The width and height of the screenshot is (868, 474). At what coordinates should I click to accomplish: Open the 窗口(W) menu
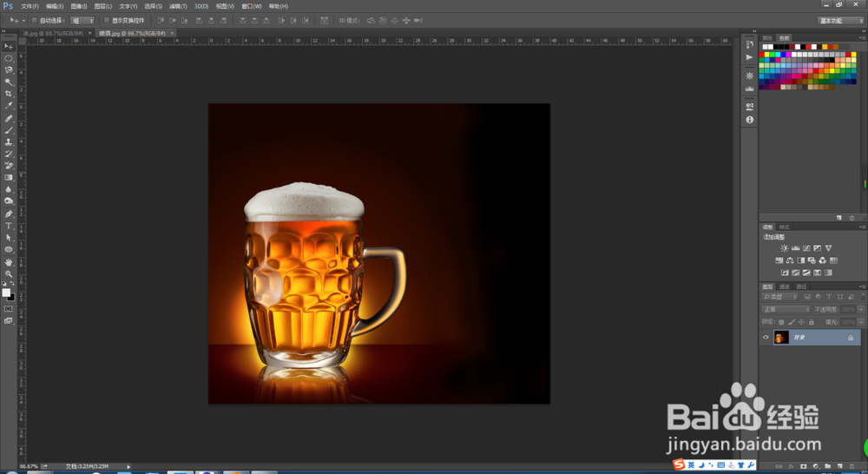pyautogui.click(x=252, y=6)
